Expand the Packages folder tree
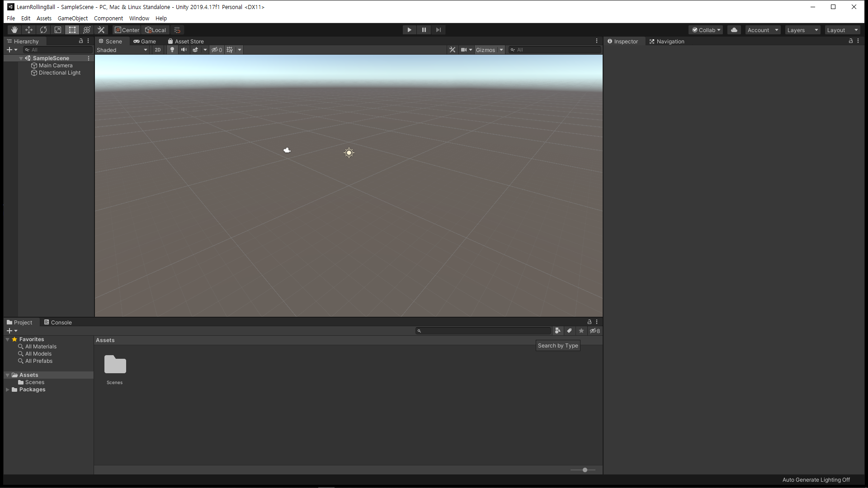The height and width of the screenshot is (488, 868). click(8, 389)
